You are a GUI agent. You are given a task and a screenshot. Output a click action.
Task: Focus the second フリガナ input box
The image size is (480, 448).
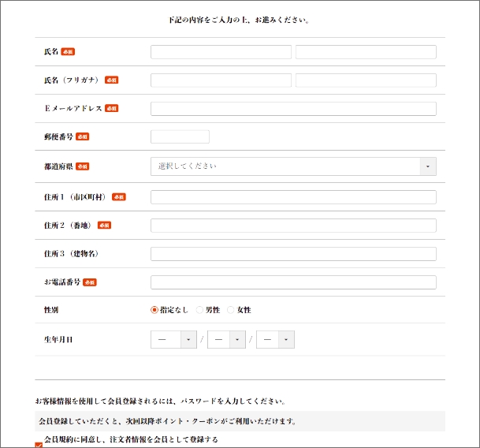point(366,80)
